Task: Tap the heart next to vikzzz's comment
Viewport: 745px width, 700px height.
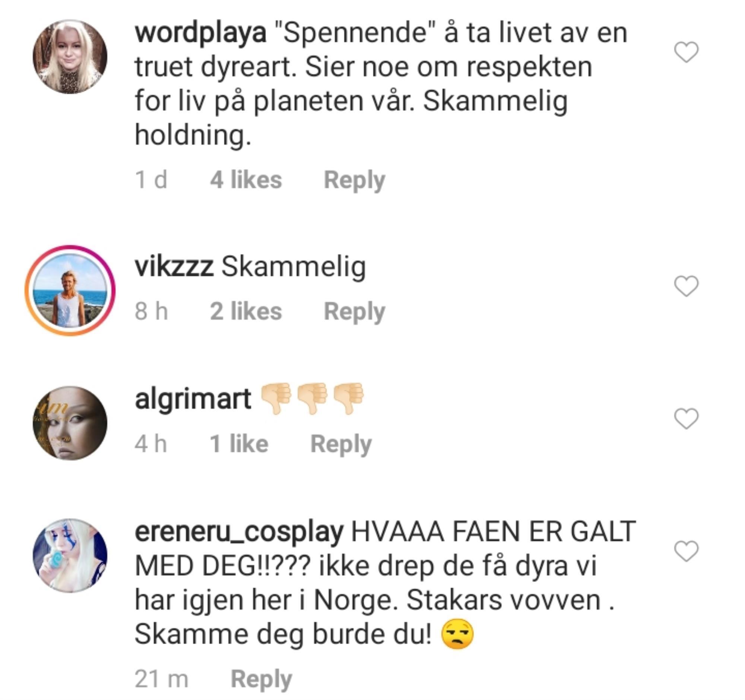Action: tap(686, 286)
